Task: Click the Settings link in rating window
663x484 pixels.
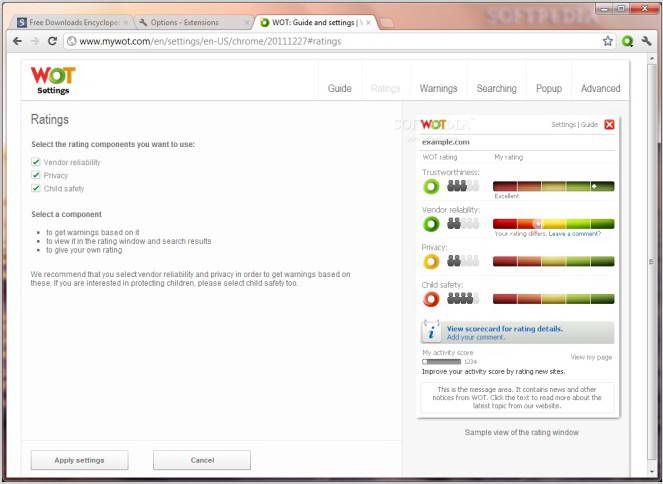Action: pos(563,124)
